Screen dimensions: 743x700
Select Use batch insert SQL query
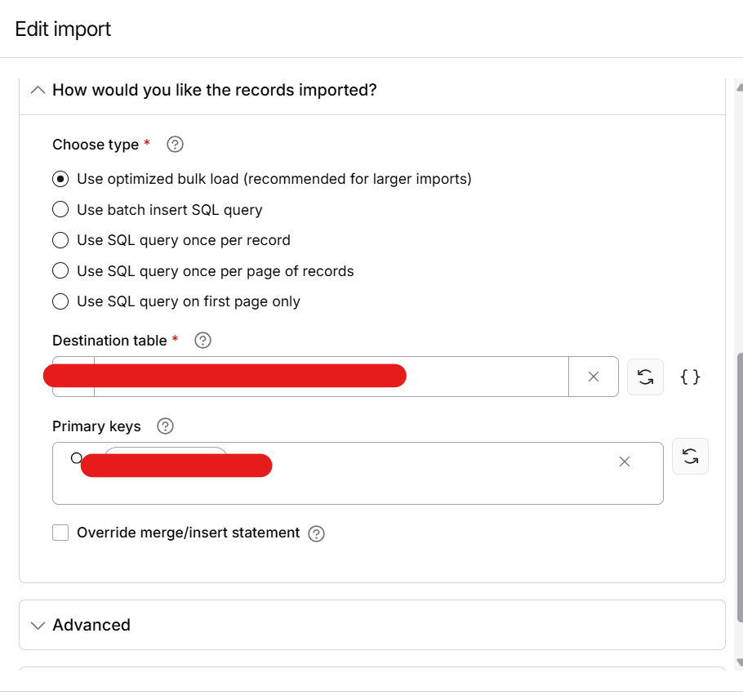tap(60, 209)
